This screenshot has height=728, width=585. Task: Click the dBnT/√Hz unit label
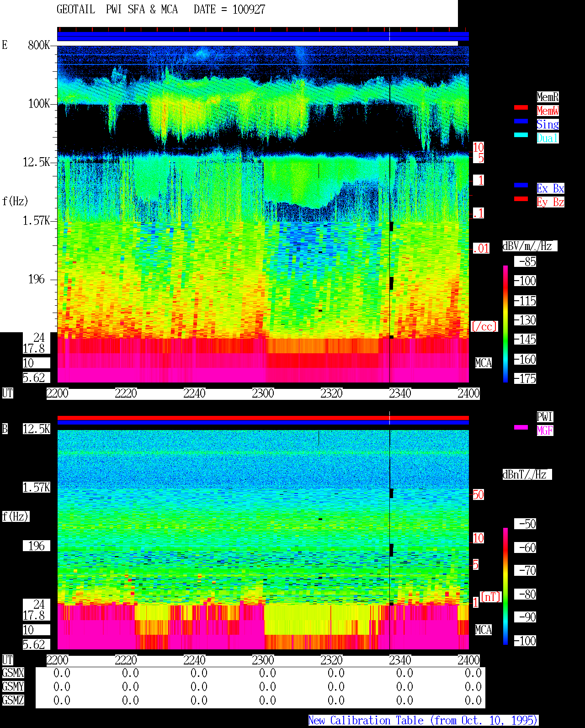[x=527, y=474]
